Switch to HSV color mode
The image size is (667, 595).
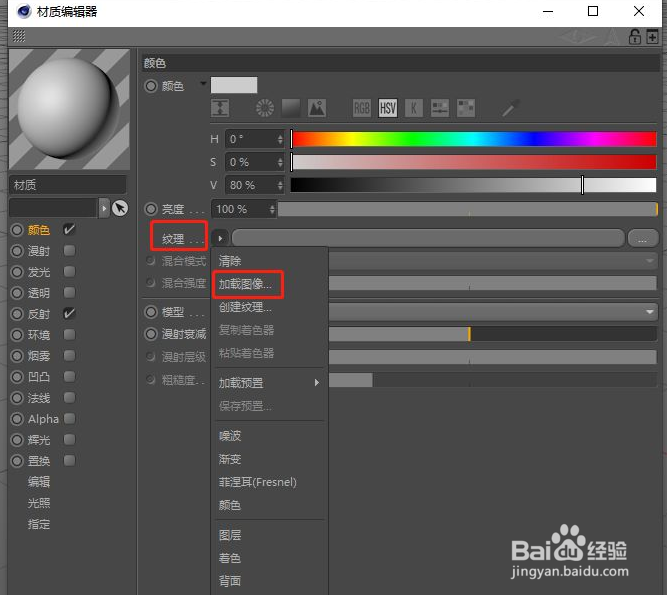pos(388,108)
